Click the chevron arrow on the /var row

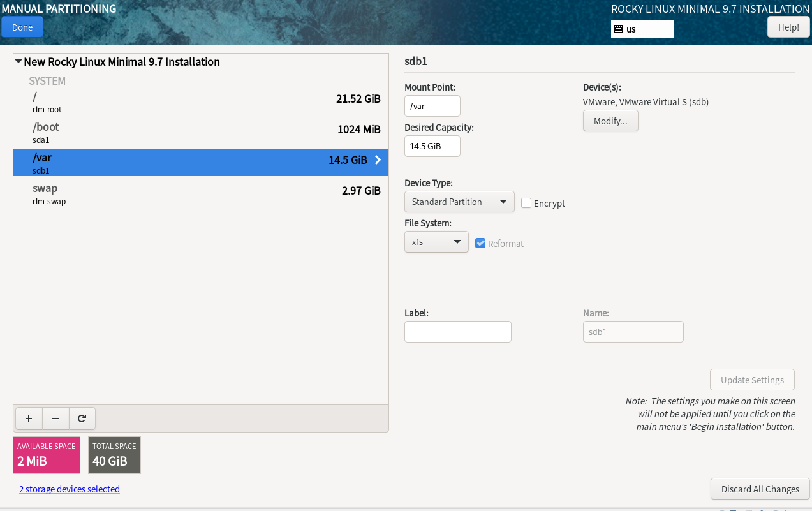click(378, 160)
